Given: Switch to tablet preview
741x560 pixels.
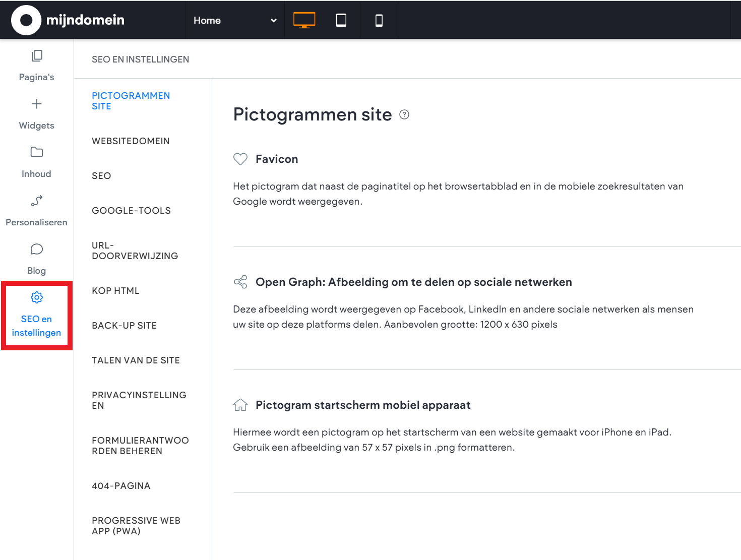Looking at the screenshot, I should click(341, 20).
